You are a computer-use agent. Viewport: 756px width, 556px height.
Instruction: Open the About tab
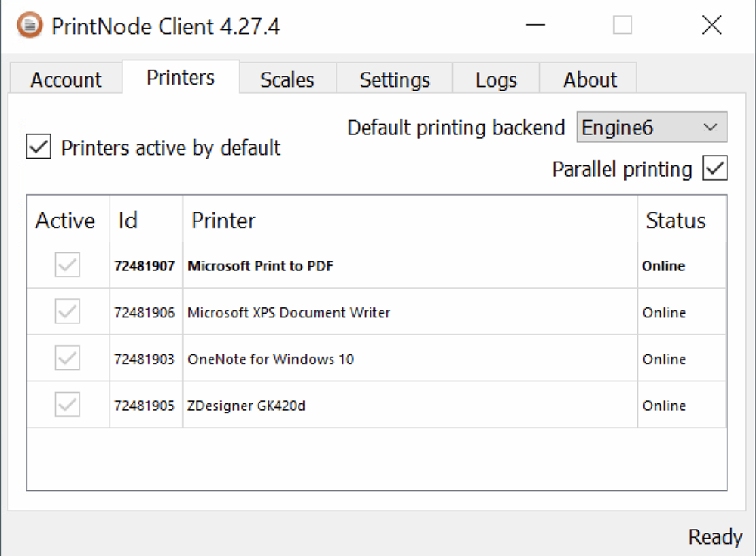(x=590, y=79)
